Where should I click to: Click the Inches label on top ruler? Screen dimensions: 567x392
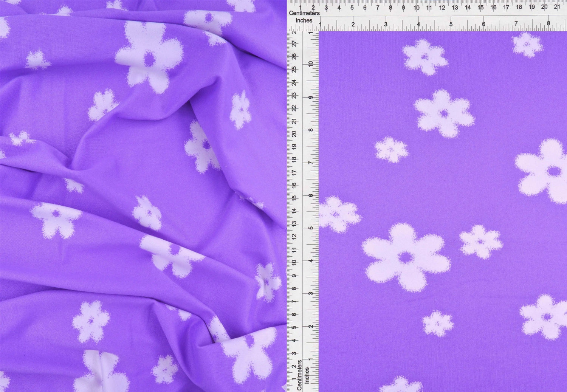(304, 20)
